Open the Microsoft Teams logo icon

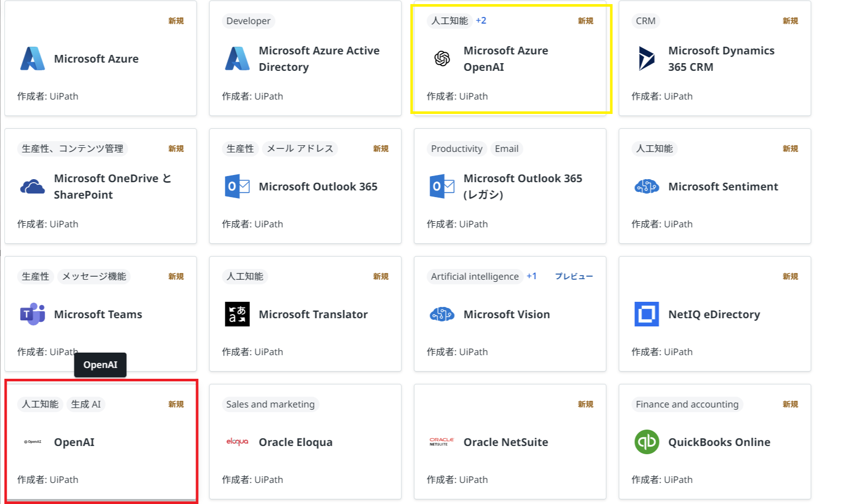[x=32, y=314]
